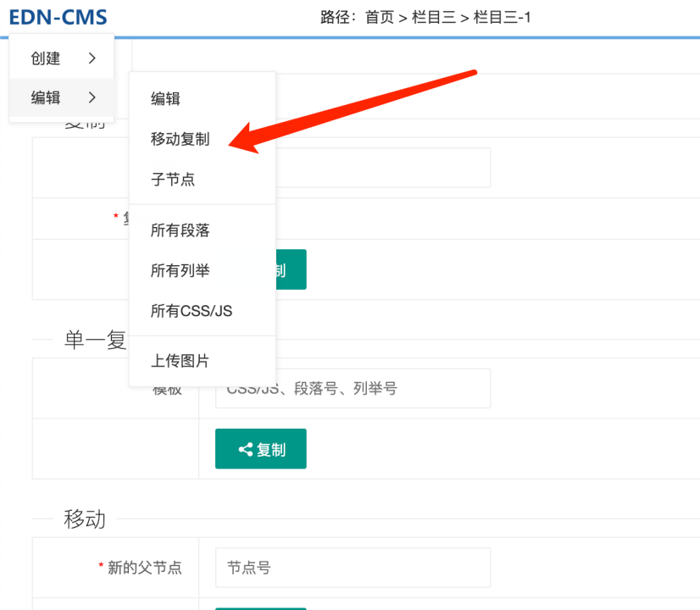Click the EDN-CMS logo

[x=58, y=17]
